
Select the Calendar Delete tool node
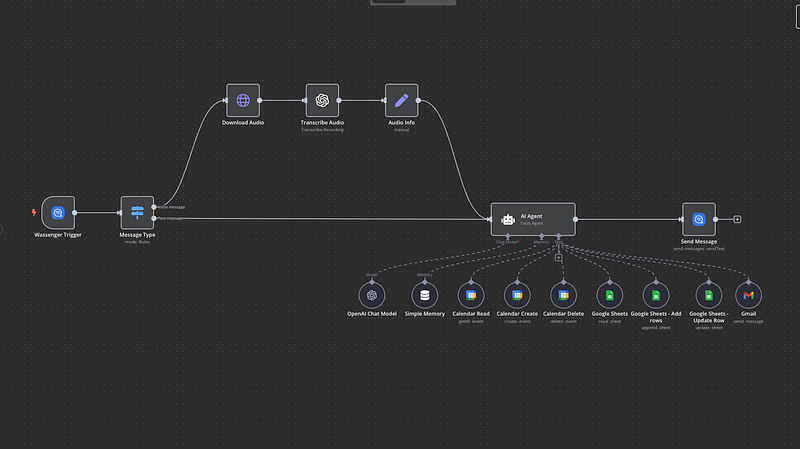(563, 295)
